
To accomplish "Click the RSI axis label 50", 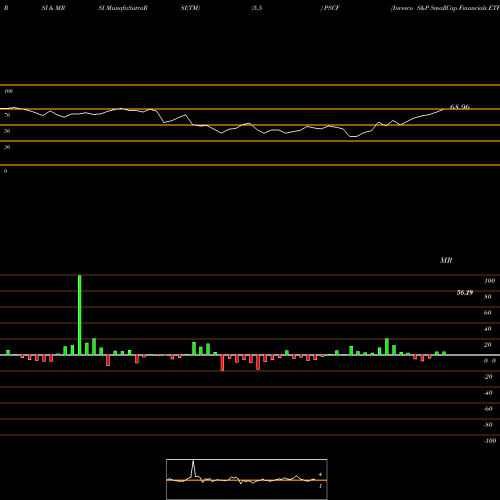I will click(x=7, y=131).
